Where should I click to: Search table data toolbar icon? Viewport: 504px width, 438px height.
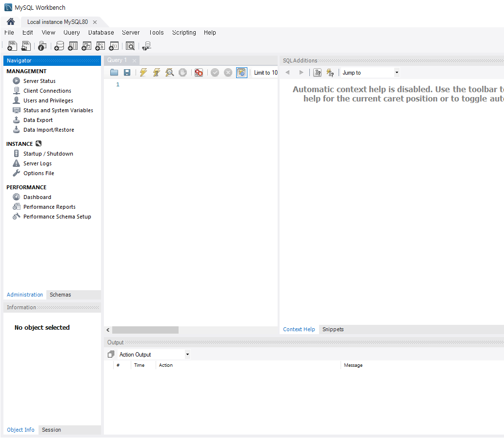pos(130,46)
